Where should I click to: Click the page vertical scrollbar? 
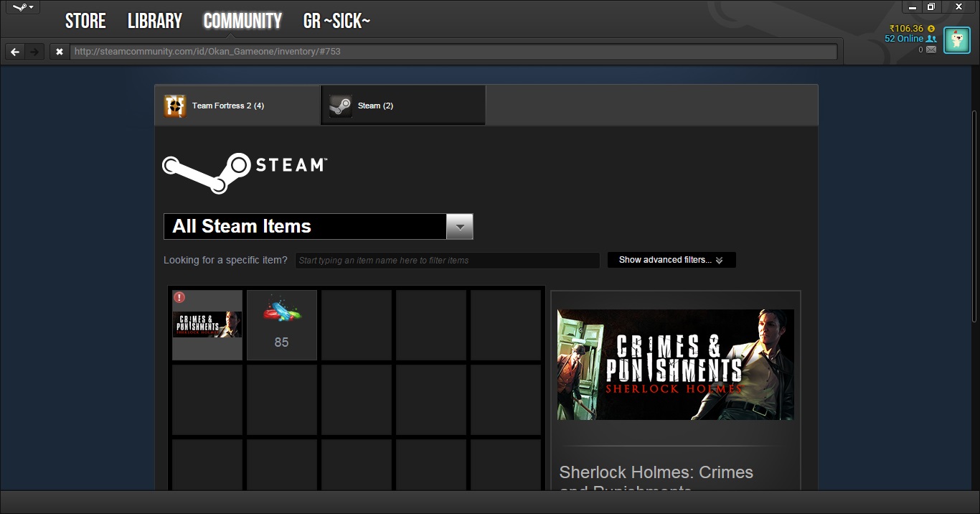click(975, 215)
